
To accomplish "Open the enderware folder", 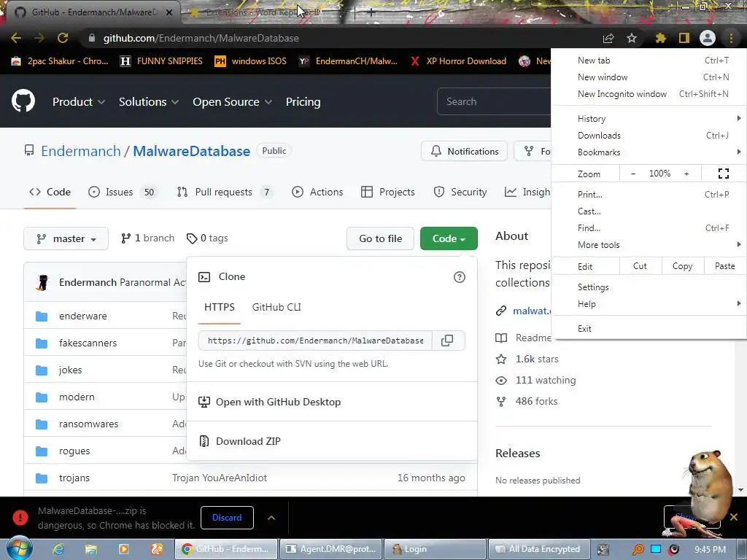I will point(83,316).
